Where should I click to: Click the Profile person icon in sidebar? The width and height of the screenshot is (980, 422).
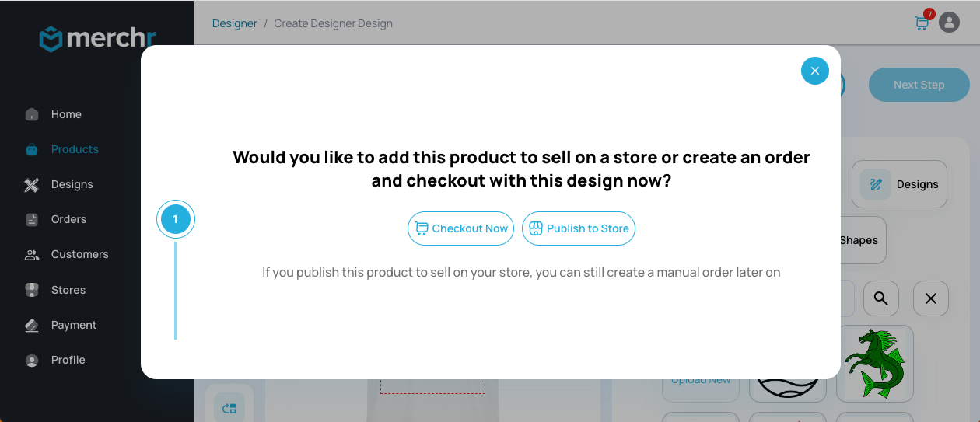click(32, 361)
